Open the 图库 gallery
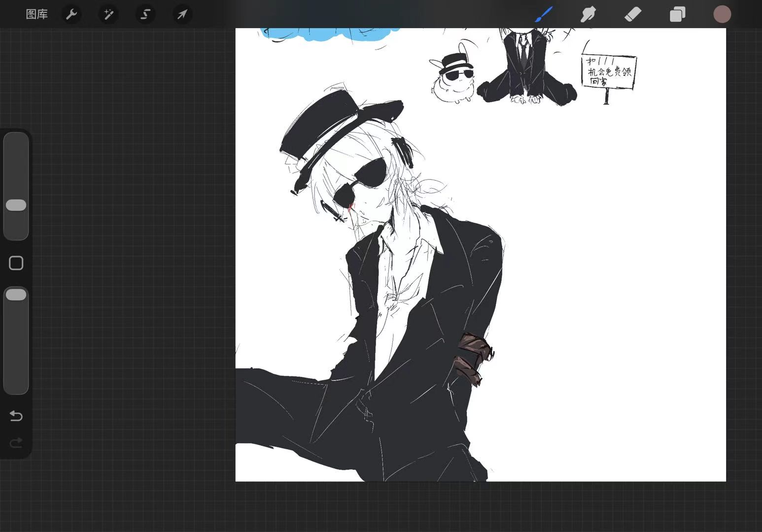Viewport: 762px width, 532px height. pos(37,14)
